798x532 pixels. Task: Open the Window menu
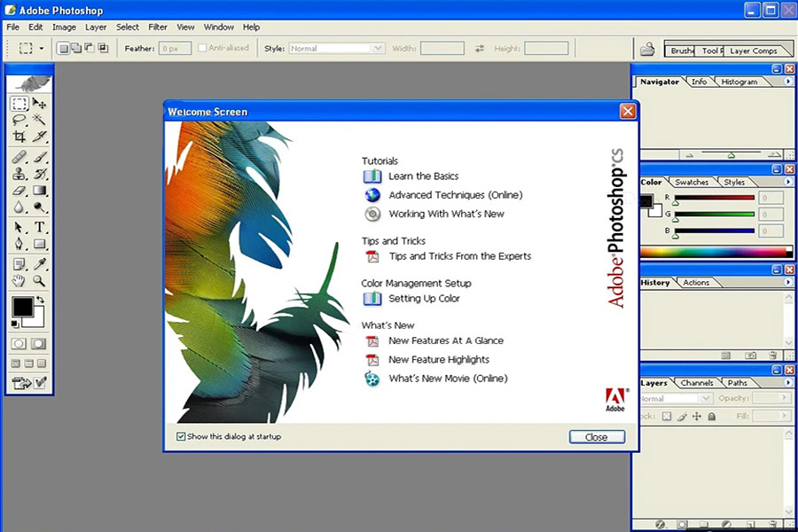click(219, 27)
